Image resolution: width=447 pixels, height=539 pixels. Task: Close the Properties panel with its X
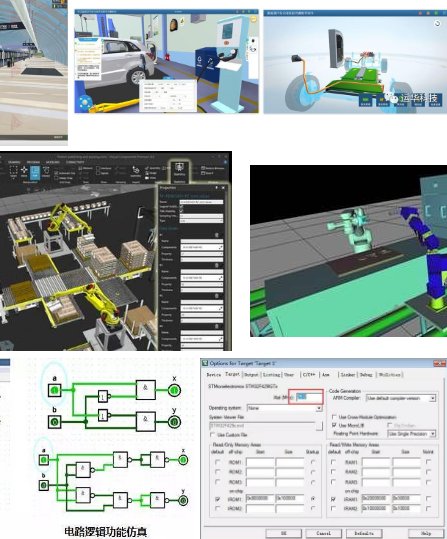[223, 188]
